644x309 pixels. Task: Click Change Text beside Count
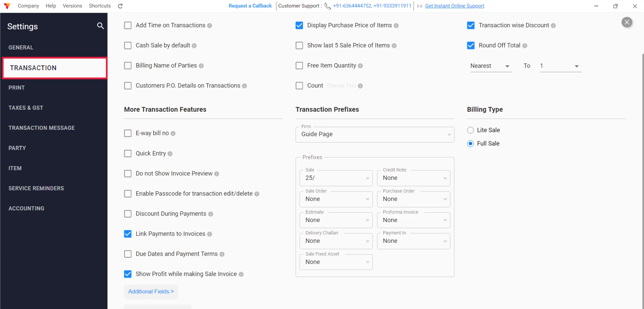[341, 86]
